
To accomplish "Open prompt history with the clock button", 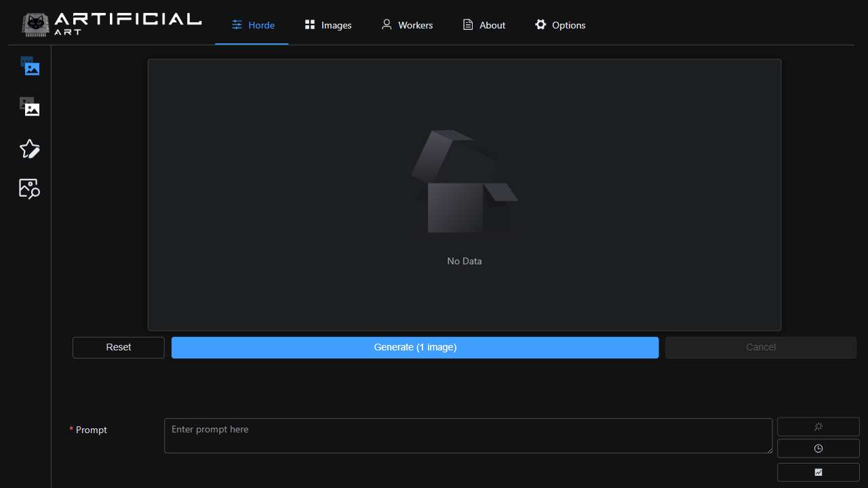I will [x=818, y=449].
